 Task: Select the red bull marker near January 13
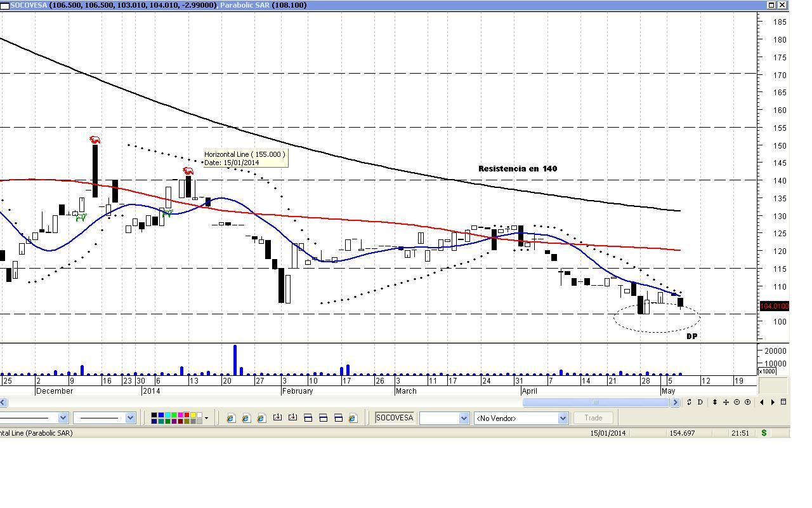pyautogui.click(x=188, y=171)
